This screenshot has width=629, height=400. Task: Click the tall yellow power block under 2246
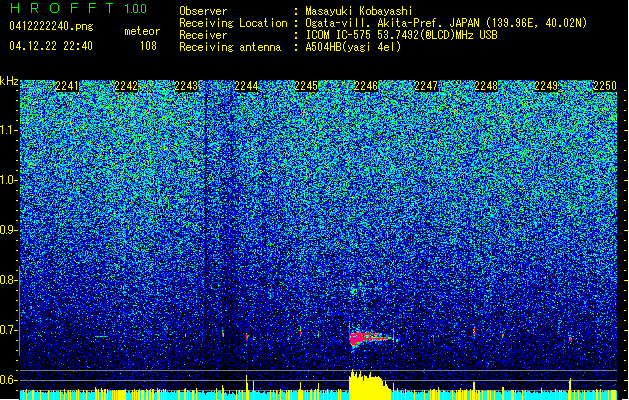coord(368,385)
